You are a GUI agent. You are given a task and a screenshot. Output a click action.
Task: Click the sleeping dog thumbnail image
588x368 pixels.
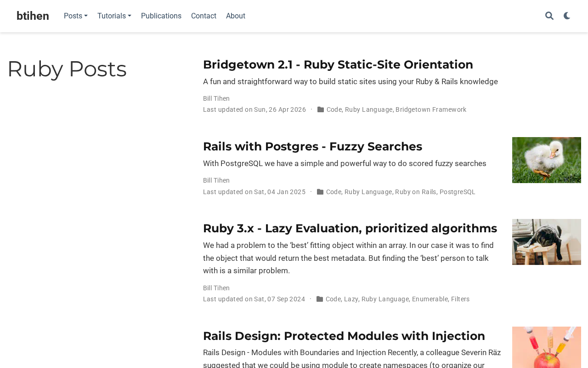(x=547, y=242)
